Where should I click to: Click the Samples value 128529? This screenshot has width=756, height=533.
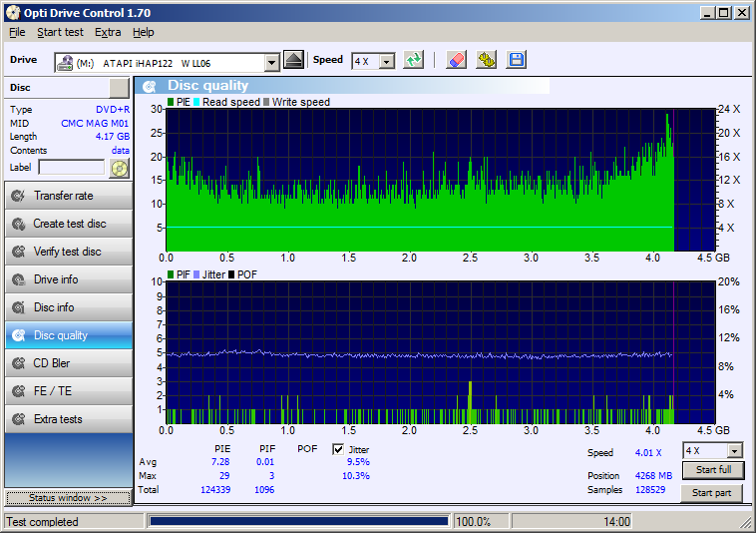pyautogui.click(x=650, y=490)
